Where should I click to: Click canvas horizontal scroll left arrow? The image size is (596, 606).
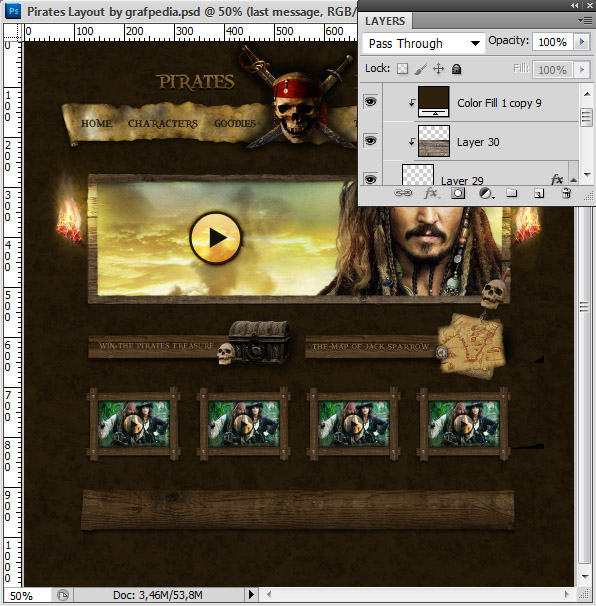[269, 594]
